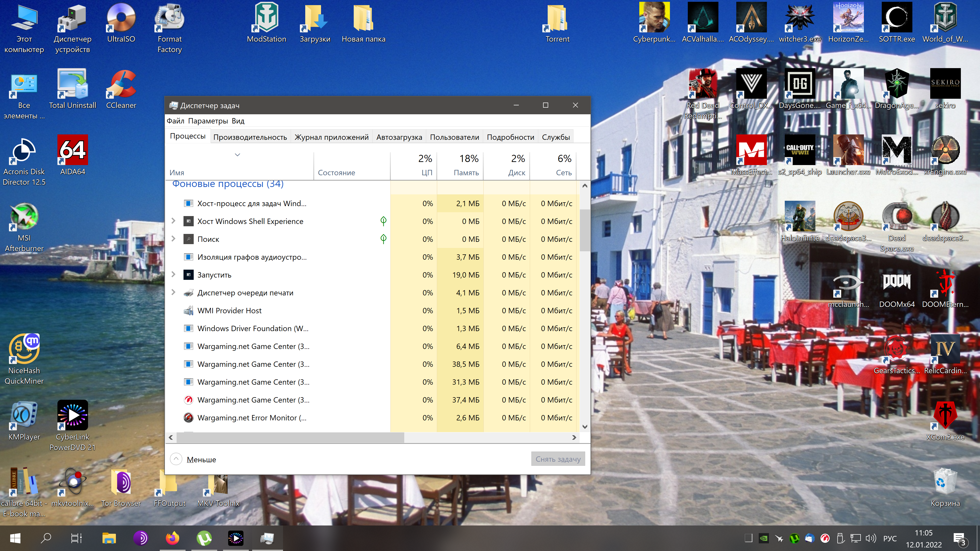Open the Автозагрузка tab
This screenshot has height=551, width=980.
click(399, 137)
